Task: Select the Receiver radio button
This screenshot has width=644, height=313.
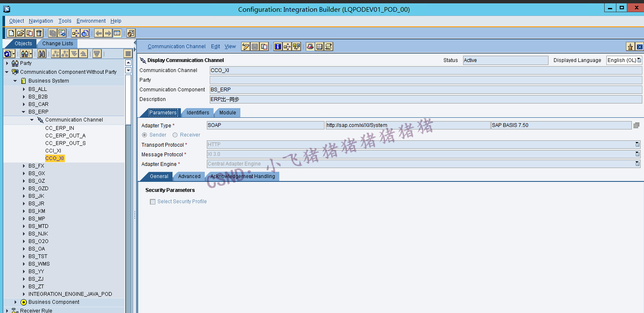Action: [175, 135]
